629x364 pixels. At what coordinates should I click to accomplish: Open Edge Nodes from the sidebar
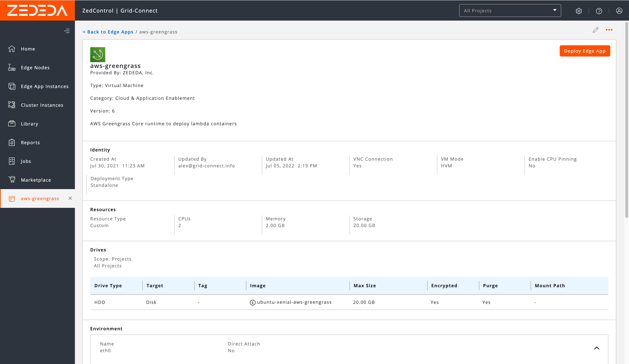click(x=35, y=67)
